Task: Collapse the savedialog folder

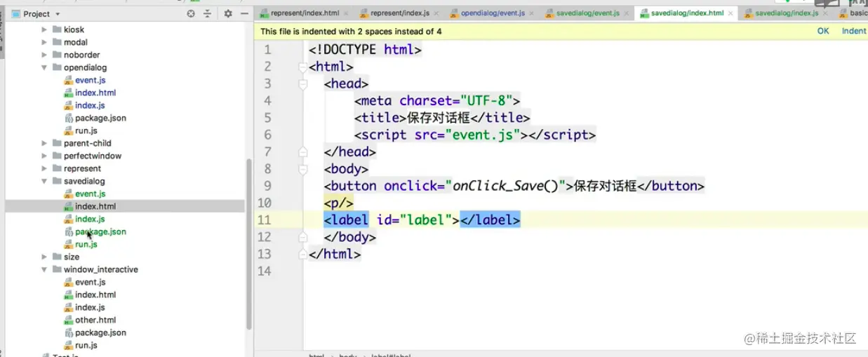Action: coord(45,181)
